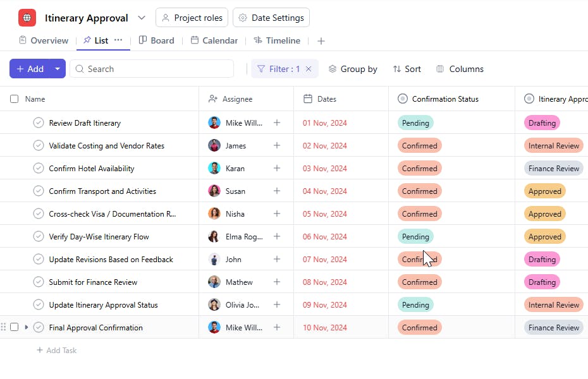Click the Sort button
This screenshot has width=588, height=379.
point(407,69)
